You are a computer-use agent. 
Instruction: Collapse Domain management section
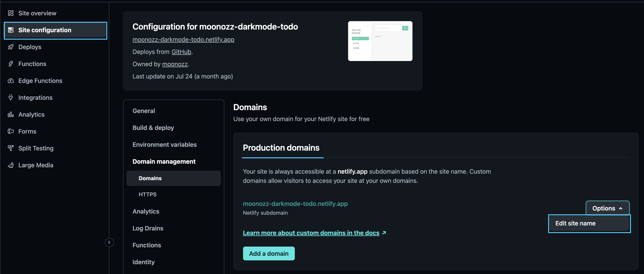(164, 161)
